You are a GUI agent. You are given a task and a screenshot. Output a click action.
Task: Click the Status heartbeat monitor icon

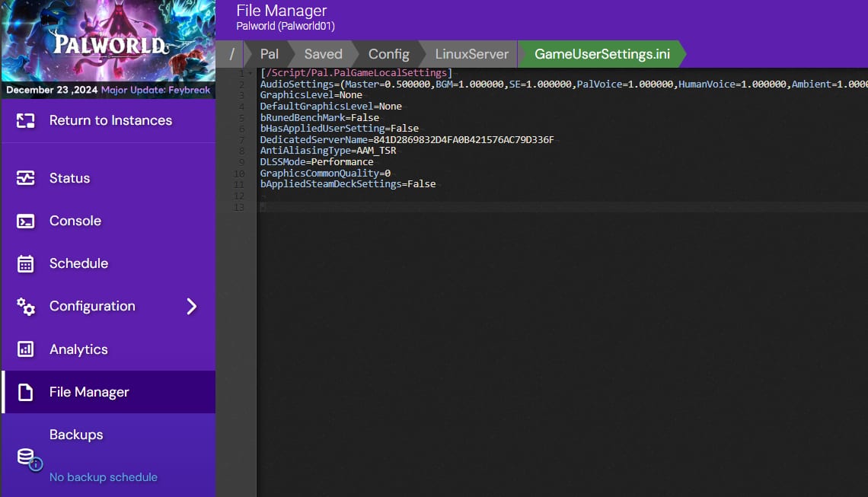[26, 178]
